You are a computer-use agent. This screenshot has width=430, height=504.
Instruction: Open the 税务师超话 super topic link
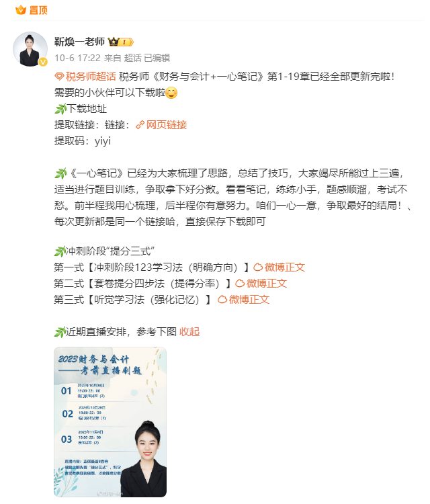click(x=91, y=77)
